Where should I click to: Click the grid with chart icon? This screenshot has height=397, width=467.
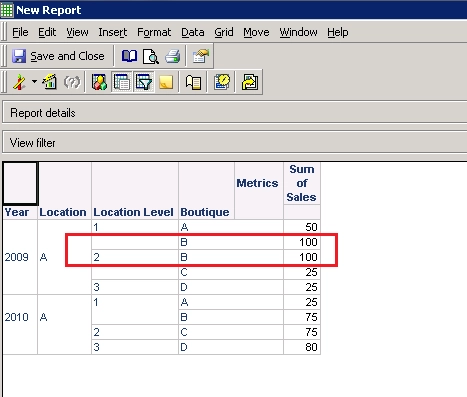point(49,82)
